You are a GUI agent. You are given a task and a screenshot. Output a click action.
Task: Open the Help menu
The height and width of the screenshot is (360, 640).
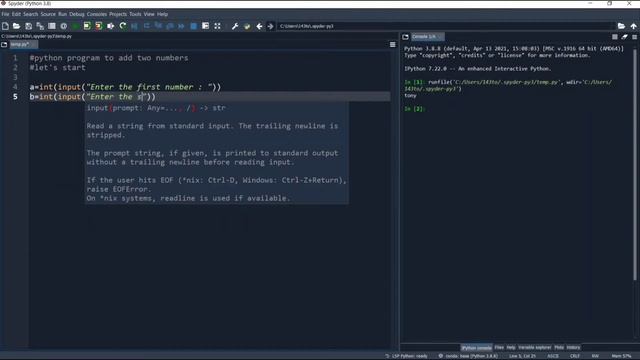[x=162, y=14]
